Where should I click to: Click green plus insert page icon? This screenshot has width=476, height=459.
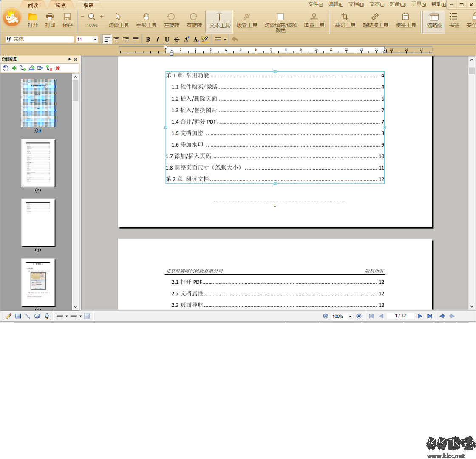[x=14, y=68]
